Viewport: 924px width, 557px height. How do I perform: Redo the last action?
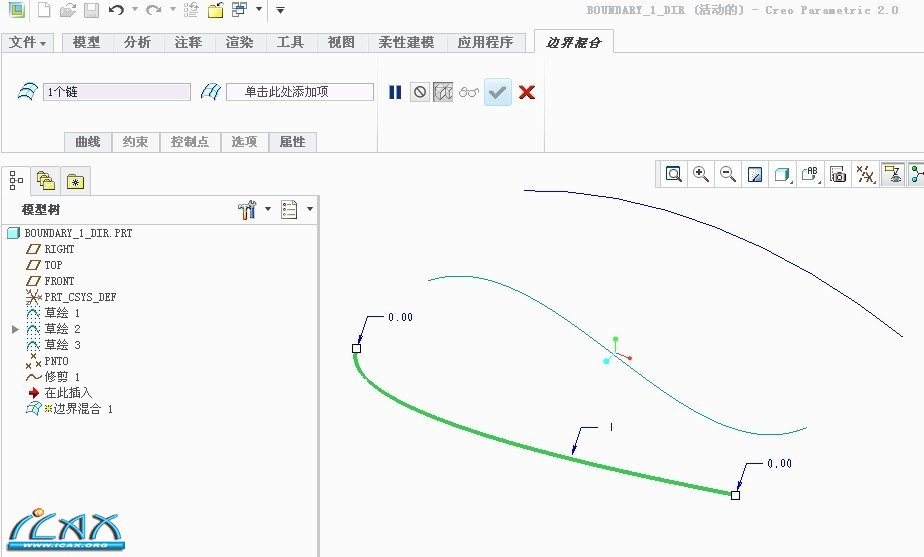(154, 9)
